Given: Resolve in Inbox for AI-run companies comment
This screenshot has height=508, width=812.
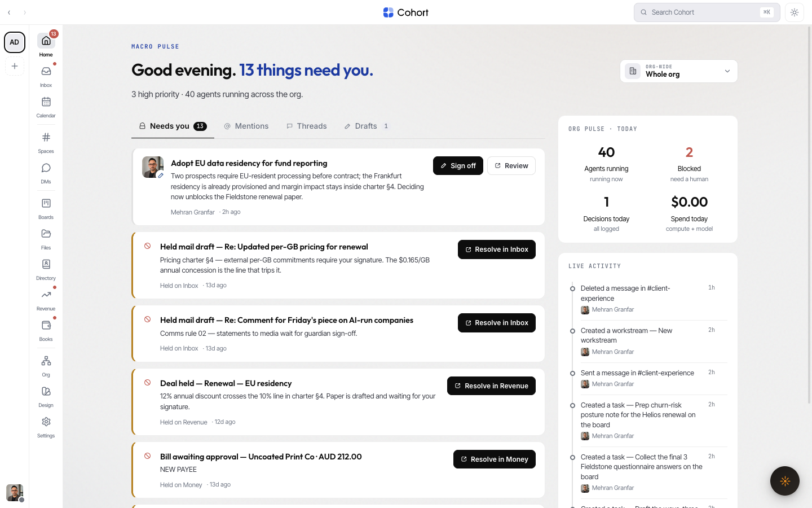Looking at the screenshot, I should (x=497, y=323).
